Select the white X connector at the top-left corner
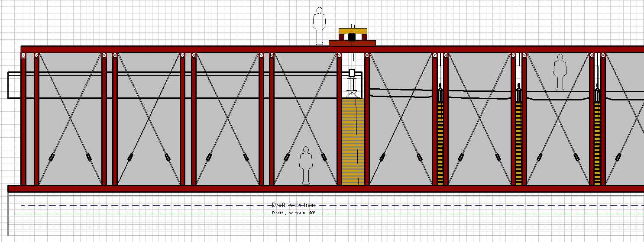This screenshot has height=242, width=644. point(23,55)
